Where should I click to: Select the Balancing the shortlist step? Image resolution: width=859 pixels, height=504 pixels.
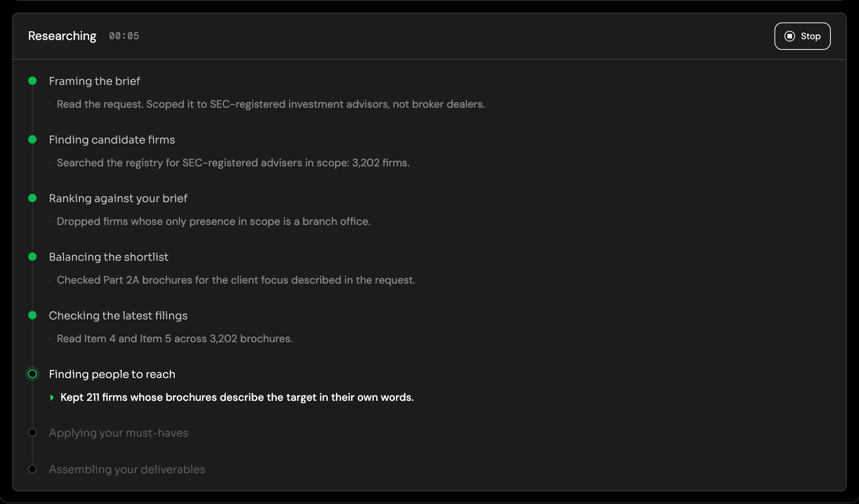109,257
